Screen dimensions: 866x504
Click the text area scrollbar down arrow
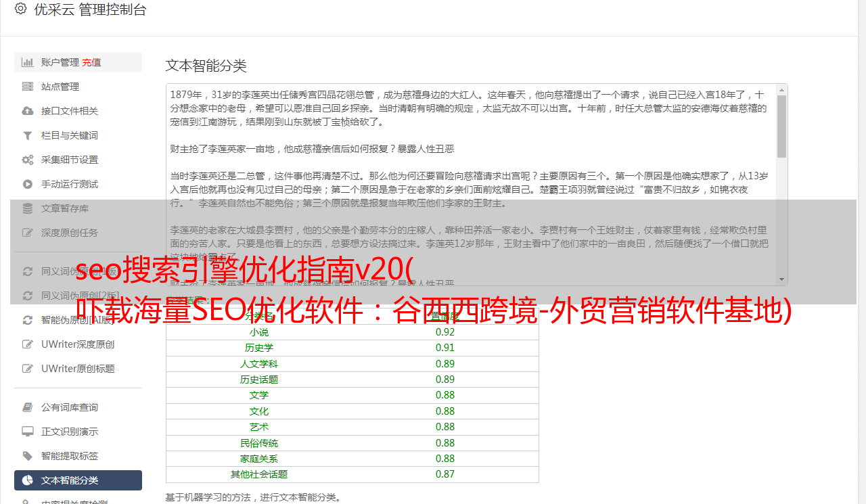pos(782,279)
